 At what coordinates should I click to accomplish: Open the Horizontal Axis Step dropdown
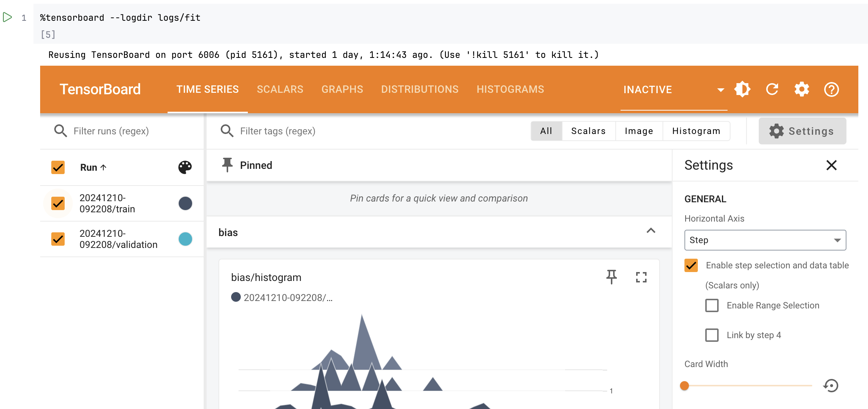coord(765,240)
